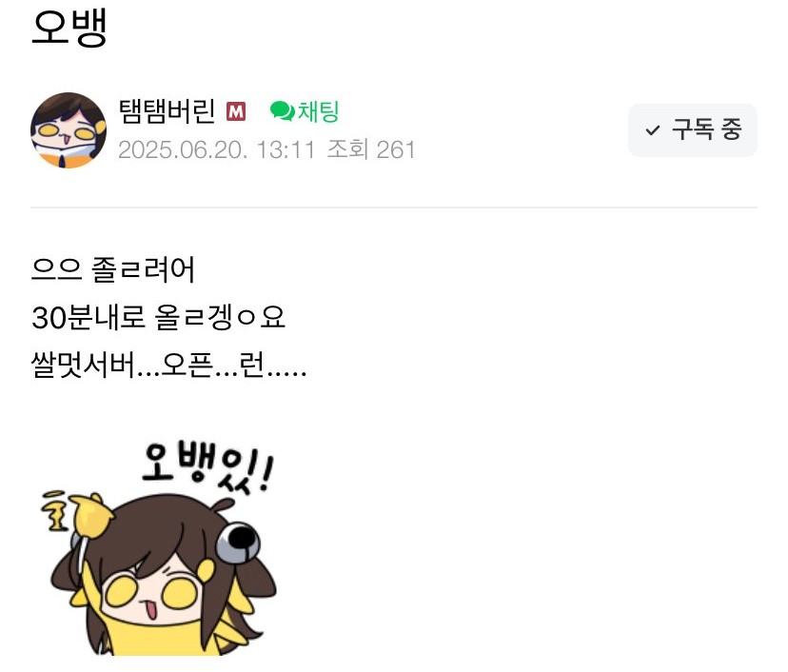The width and height of the screenshot is (788, 672).
Task: Select the post title 오뱅
Action: tap(69, 29)
